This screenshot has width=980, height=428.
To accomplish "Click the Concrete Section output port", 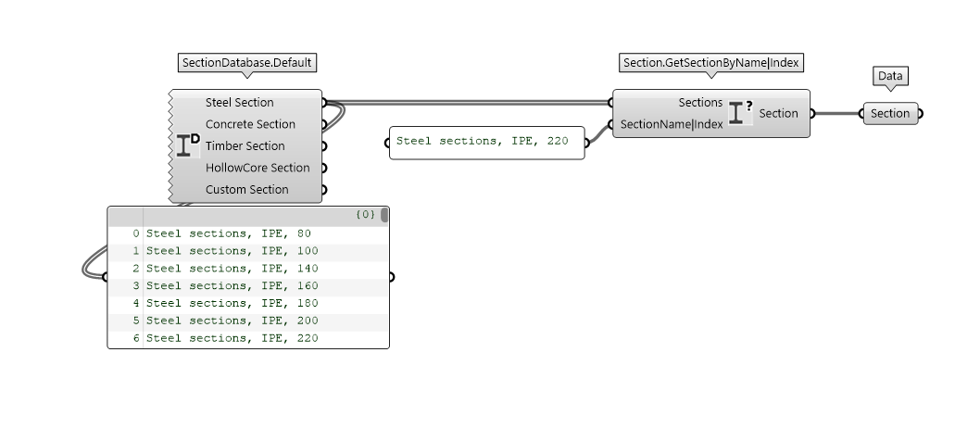I will (323, 124).
